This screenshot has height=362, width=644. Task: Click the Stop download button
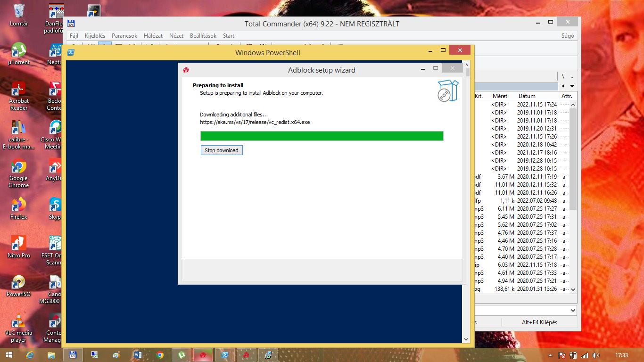222,150
